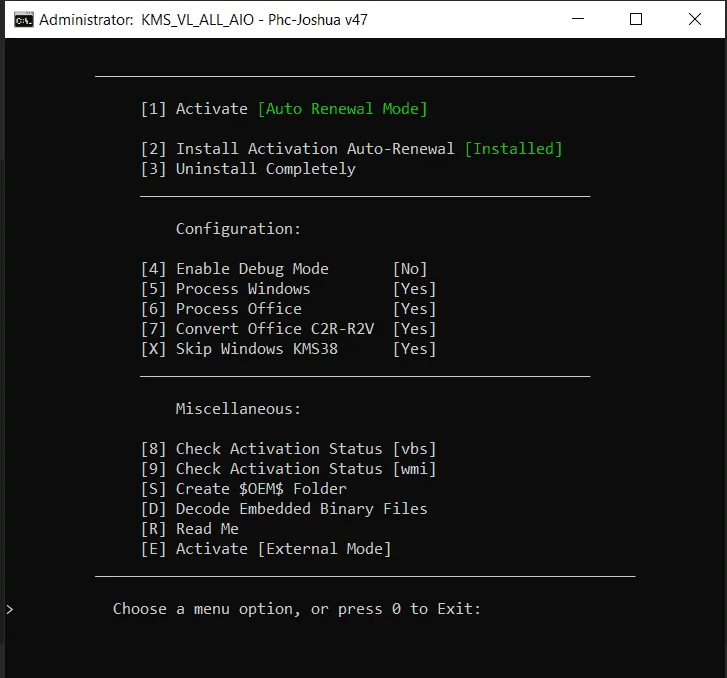Close the KMS_VL_ALL_AIO console window
Image resolution: width=727 pixels, height=678 pixels.
(695, 19)
